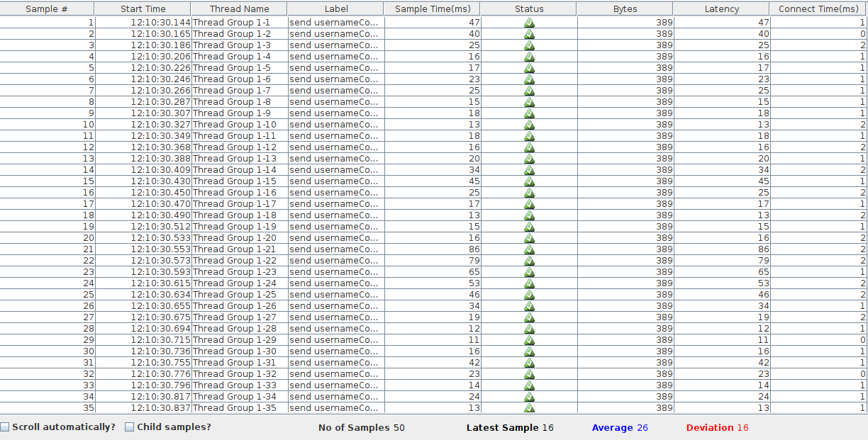Click the Latency column header
Image resolution: width=868 pixels, height=440 pixels.
tap(721, 9)
